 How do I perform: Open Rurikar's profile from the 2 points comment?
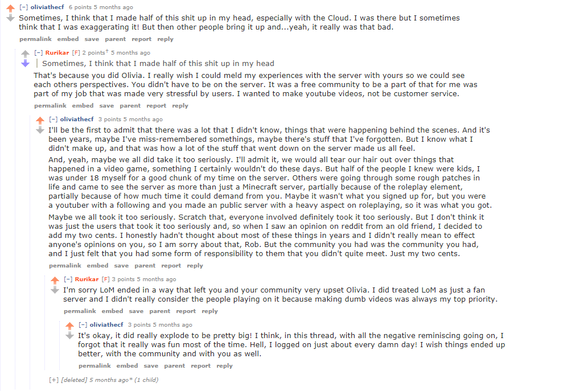tap(57, 53)
